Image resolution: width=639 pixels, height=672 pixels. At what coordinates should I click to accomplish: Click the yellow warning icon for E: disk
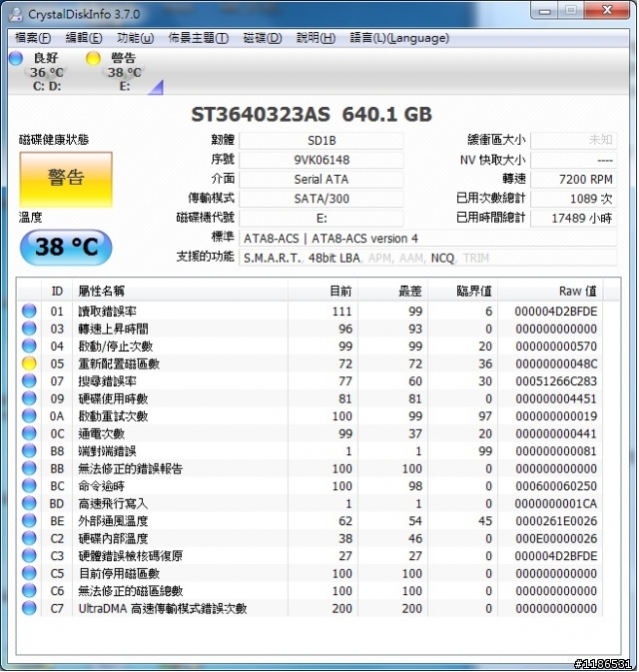93,58
